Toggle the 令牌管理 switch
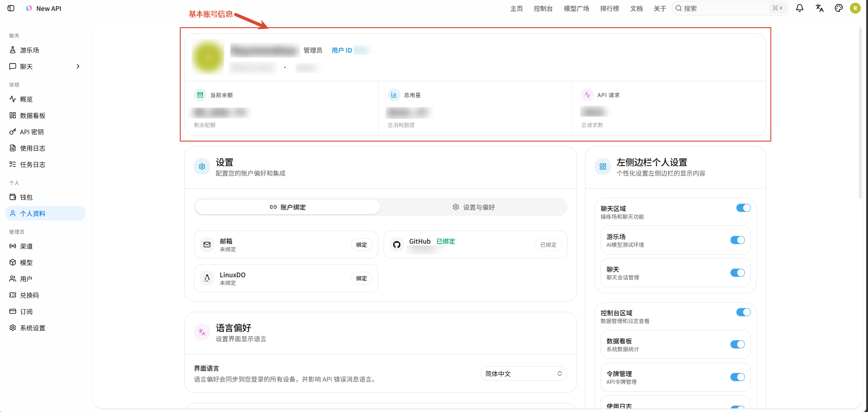 coord(737,377)
